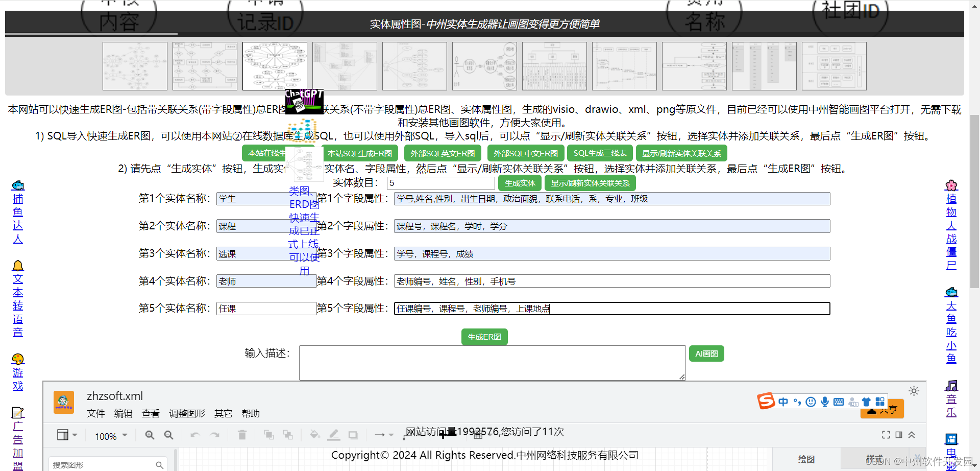Open the 广告加盟 link text

click(x=18, y=445)
